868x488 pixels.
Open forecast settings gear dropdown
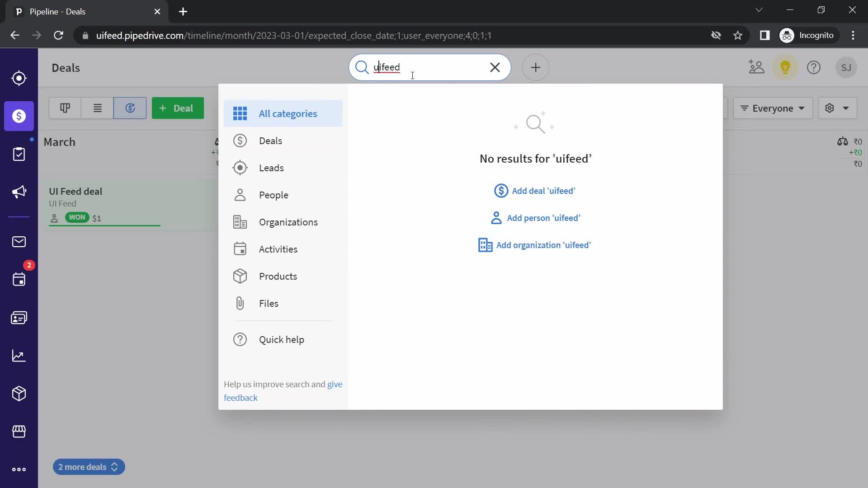tap(837, 108)
